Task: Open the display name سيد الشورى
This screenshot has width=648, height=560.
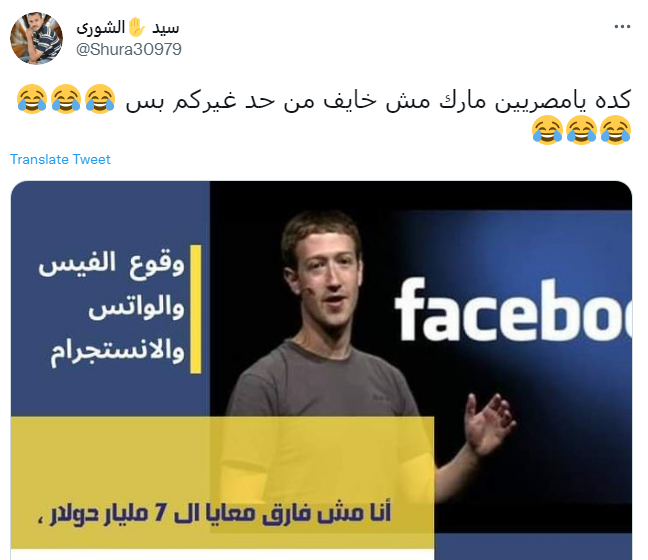Action: pos(128,28)
